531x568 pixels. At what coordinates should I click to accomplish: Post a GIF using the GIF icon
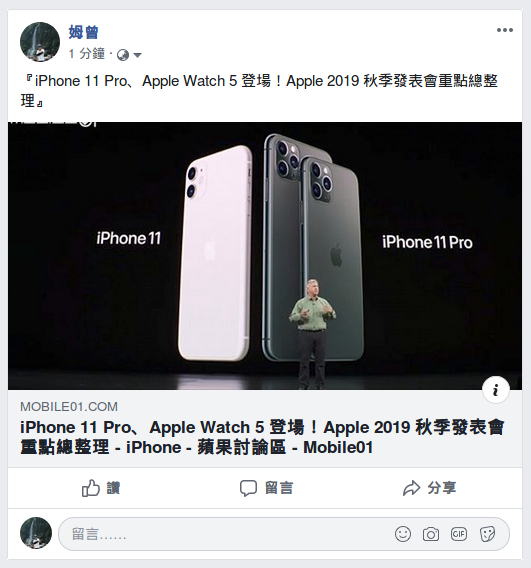point(459,534)
